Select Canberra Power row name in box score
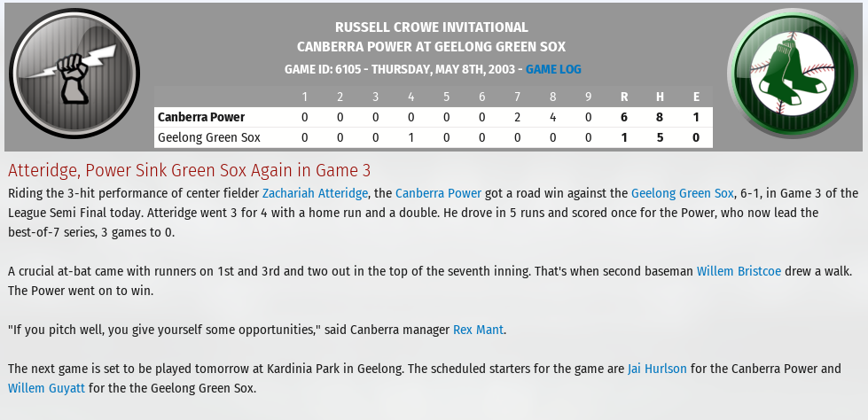The image size is (868, 420). point(201,117)
